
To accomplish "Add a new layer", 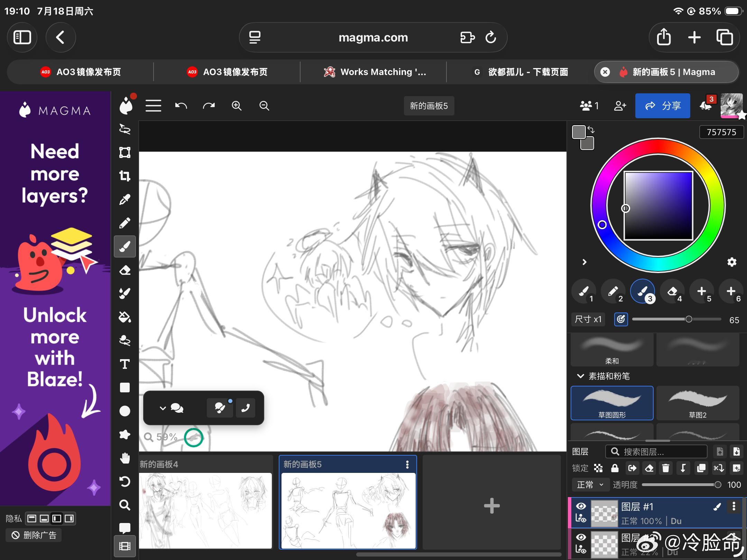I will (736, 468).
